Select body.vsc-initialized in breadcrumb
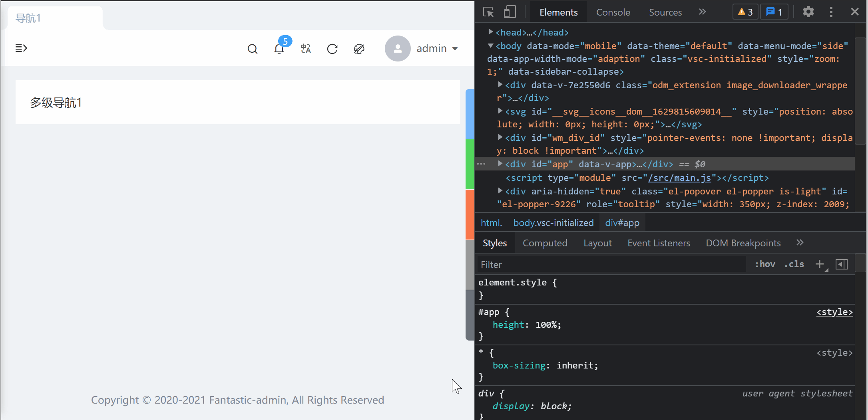This screenshot has height=420, width=868. pyautogui.click(x=553, y=223)
